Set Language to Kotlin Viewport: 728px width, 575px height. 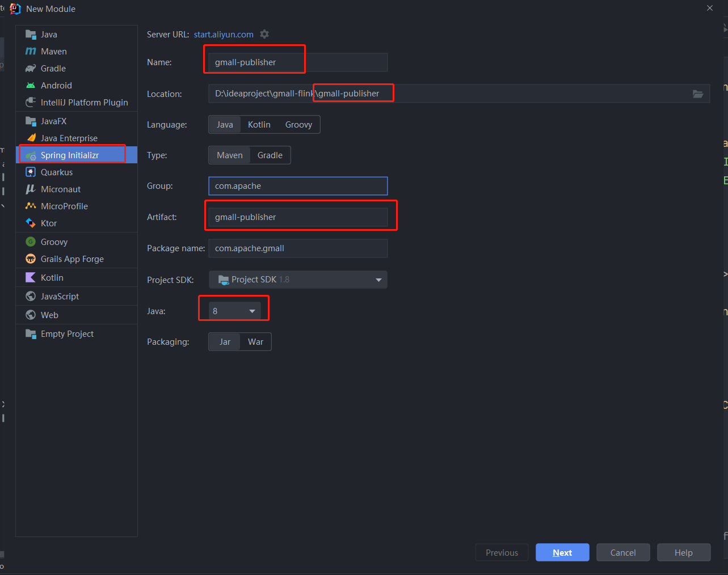(259, 125)
